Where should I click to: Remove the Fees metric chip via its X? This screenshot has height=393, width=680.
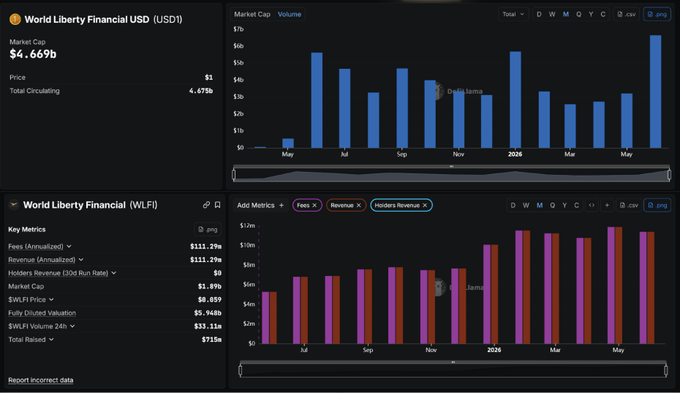pyautogui.click(x=314, y=205)
